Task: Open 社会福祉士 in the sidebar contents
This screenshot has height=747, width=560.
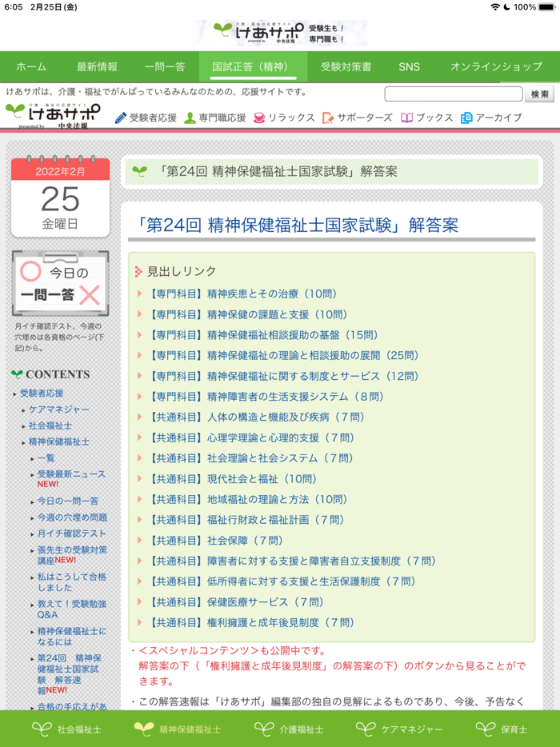Action: (x=50, y=425)
